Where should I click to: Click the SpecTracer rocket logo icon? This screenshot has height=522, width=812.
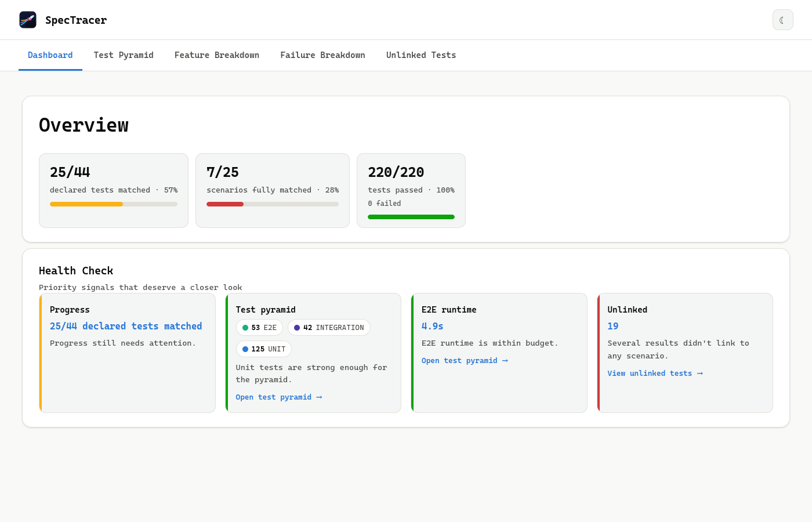click(28, 20)
